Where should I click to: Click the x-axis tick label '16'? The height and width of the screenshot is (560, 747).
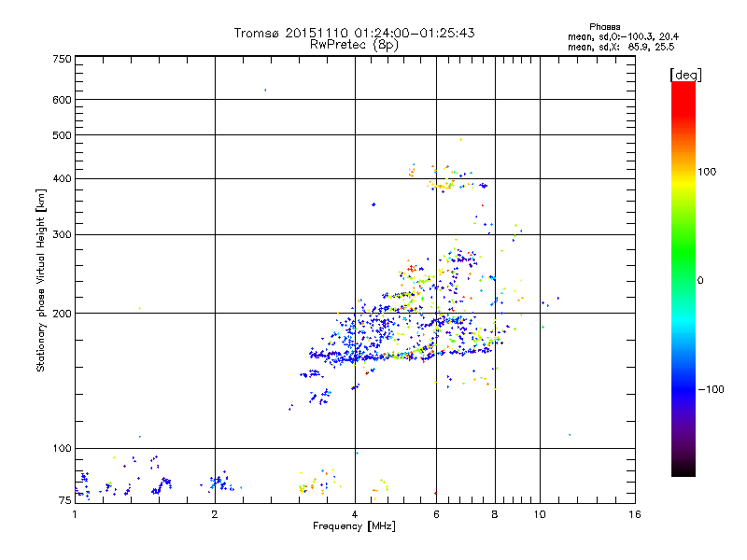click(635, 514)
